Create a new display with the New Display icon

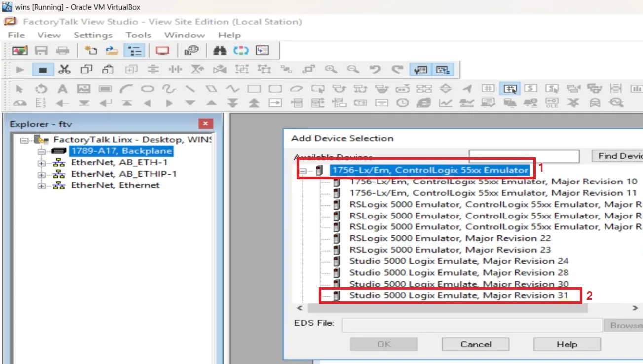coord(90,50)
